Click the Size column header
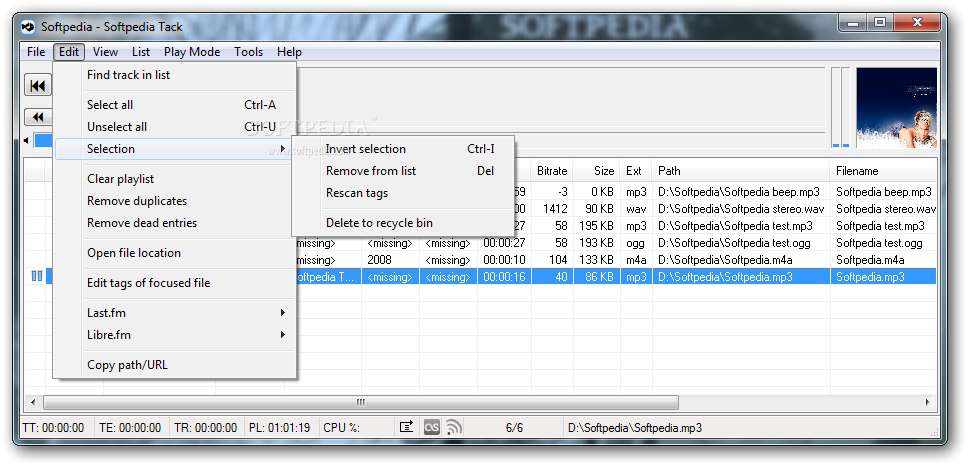The height and width of the screenshot is (466, 968). pos(596,171)
